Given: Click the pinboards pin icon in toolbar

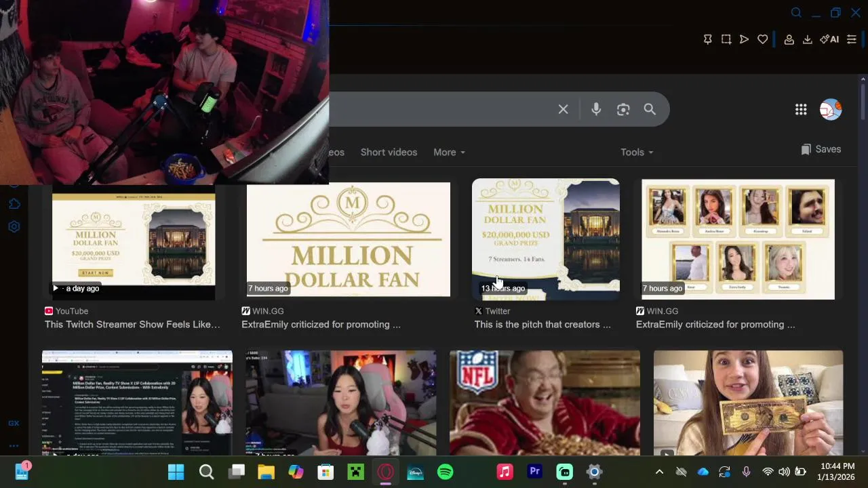Looking at the screenshot, I should pos(707,39).
